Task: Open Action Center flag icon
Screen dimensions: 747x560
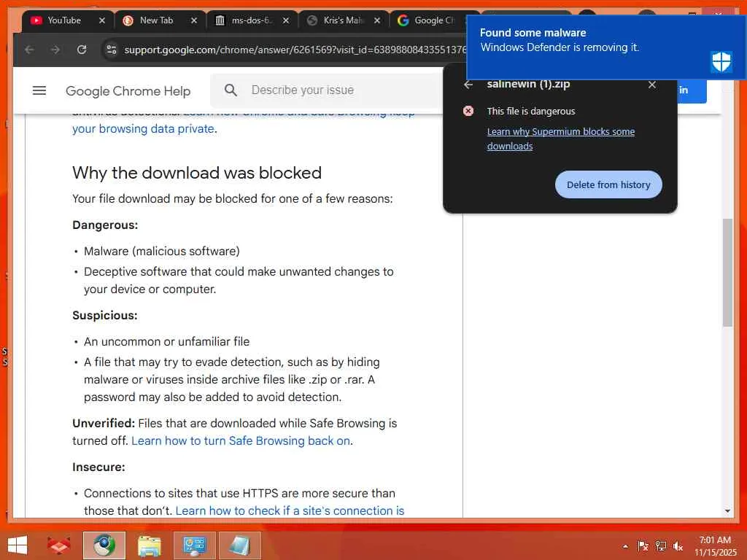Action: pos(643,546)
